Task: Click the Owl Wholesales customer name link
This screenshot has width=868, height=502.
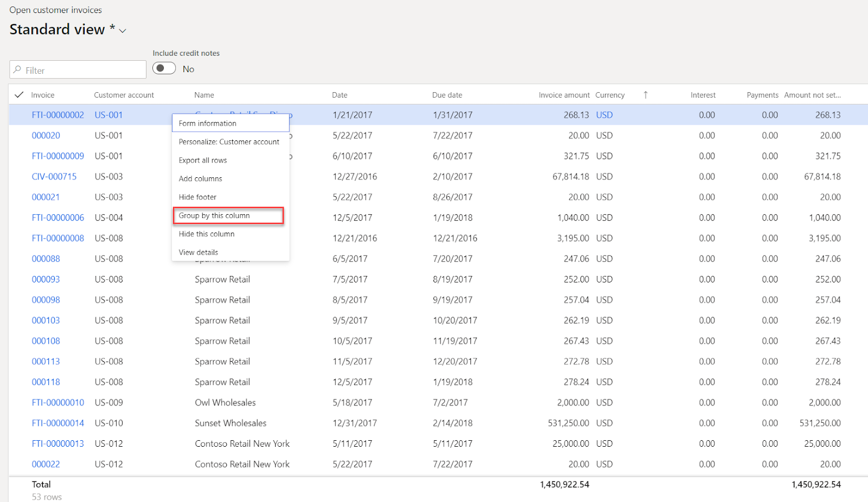Action: pyautogui.click(x=225, y=402)
